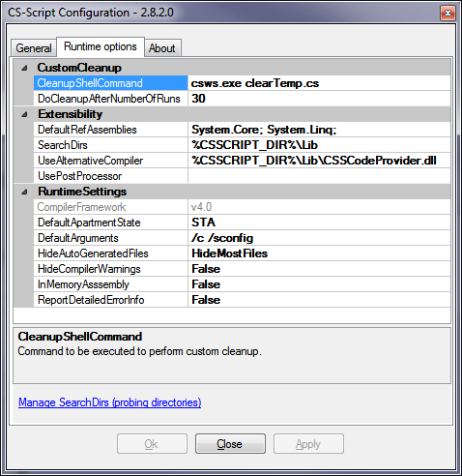
Task: Edit the CleanupShellCommand value field
Action: pos(319,83)
